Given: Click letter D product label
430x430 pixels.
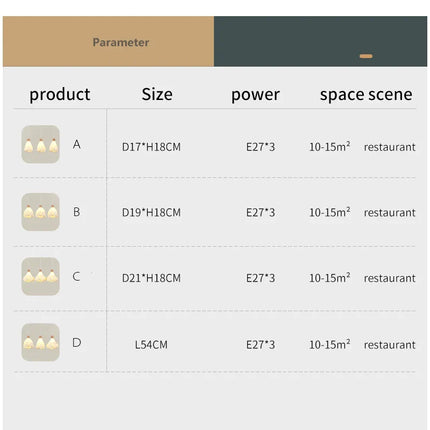Looking at the screenshot, I should 77,343.
